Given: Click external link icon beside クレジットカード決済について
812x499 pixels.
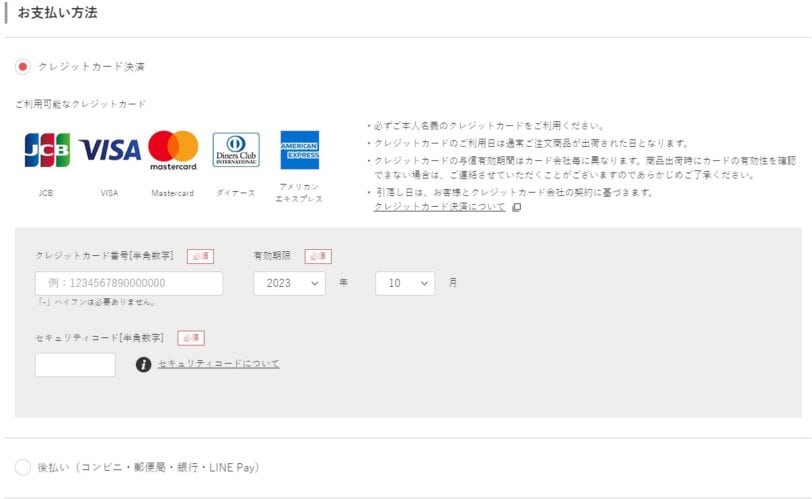Looking at the screenshot, I should 516,207.
